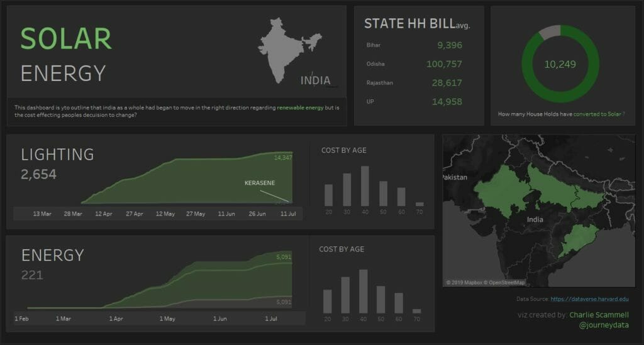Click the 27 May tick on Lighting axis
The width and height of the screenshot is (644, 345).
click(196, 214)
